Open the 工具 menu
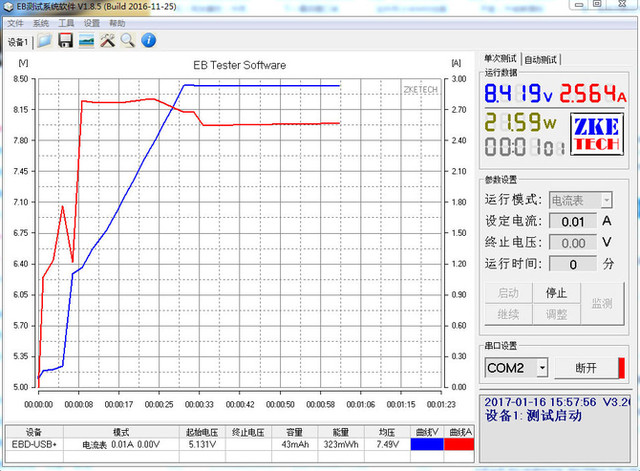This screenshot has height=471, width=640. pos(66,23)
